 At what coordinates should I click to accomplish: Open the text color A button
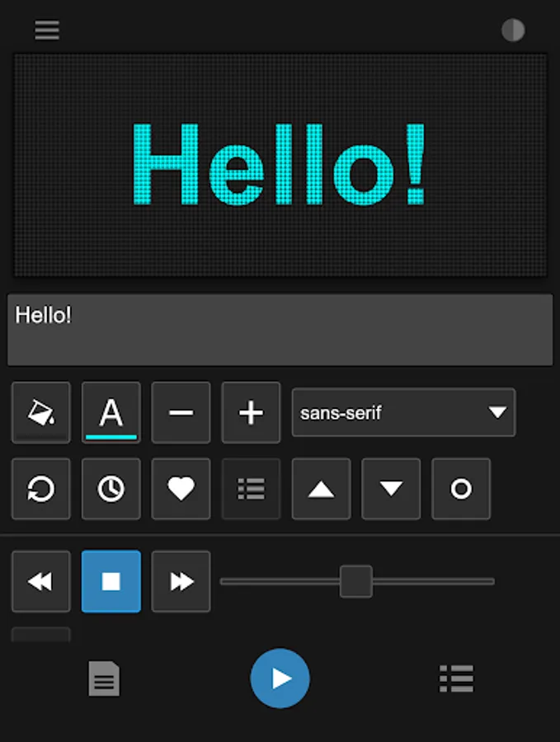(111, 413)
